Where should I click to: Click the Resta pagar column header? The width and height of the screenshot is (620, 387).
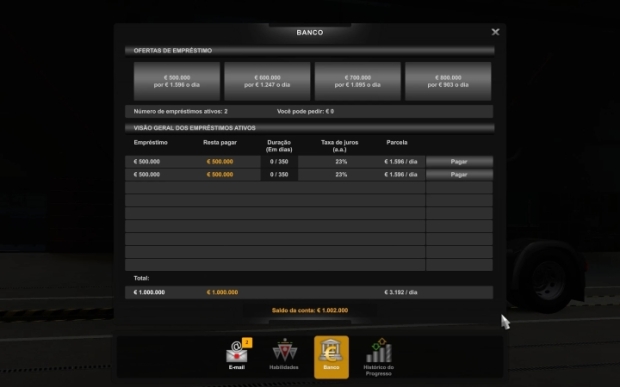click(220, 142)
